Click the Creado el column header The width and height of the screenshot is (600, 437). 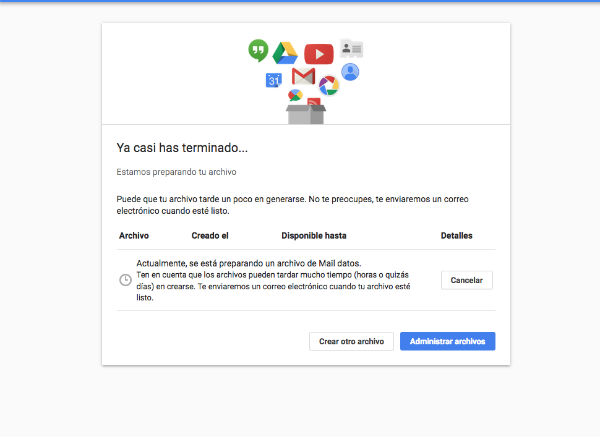tap(210, 236)
